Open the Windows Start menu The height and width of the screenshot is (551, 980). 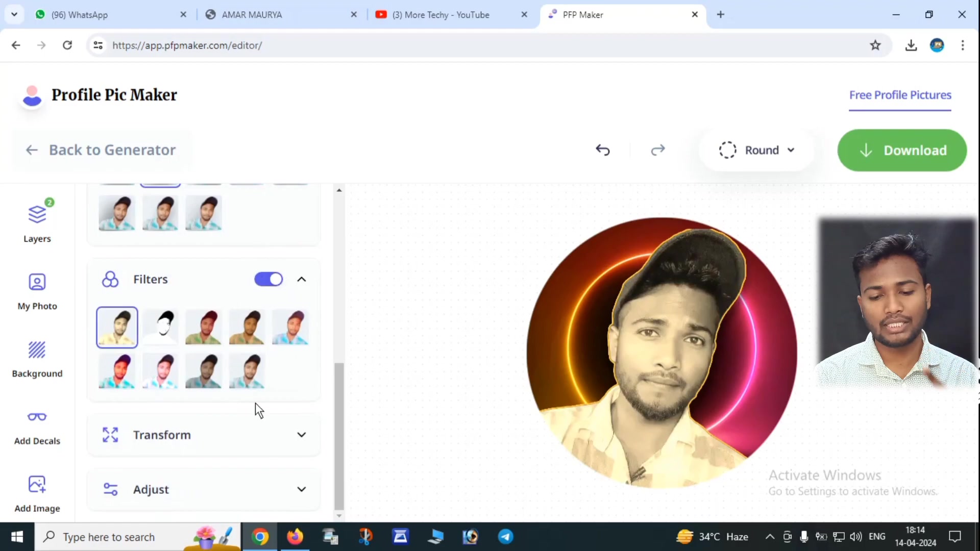click(17, 537)
